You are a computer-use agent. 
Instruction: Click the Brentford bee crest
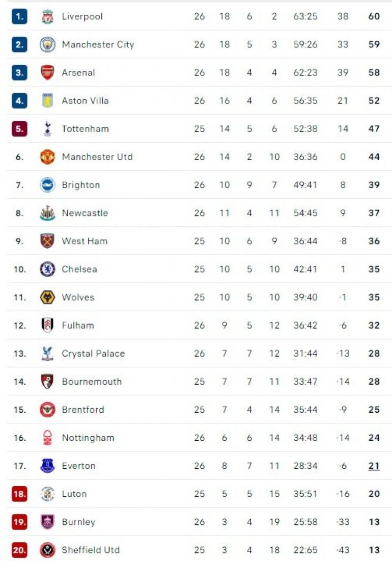pyautogui.click(x=47, y=410)
